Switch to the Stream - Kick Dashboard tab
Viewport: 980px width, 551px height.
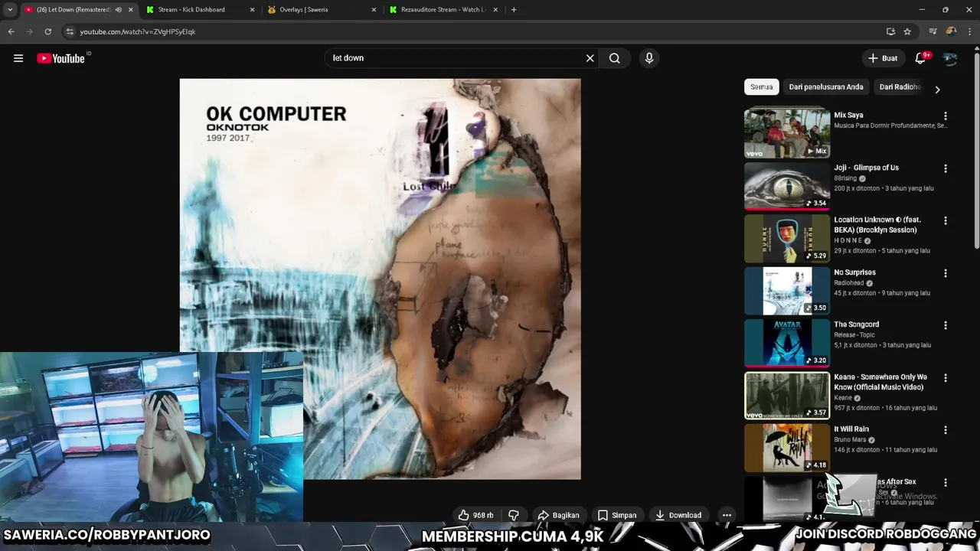(199, 10)
